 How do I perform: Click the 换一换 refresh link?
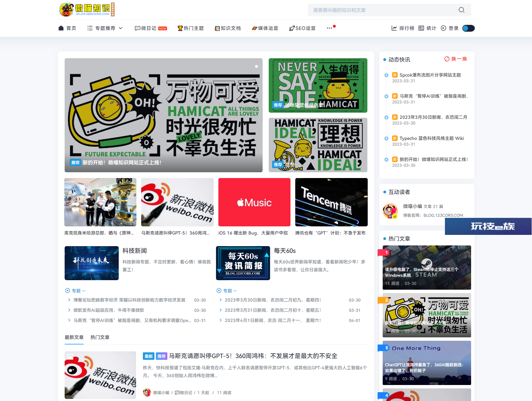tap(456, 59)
